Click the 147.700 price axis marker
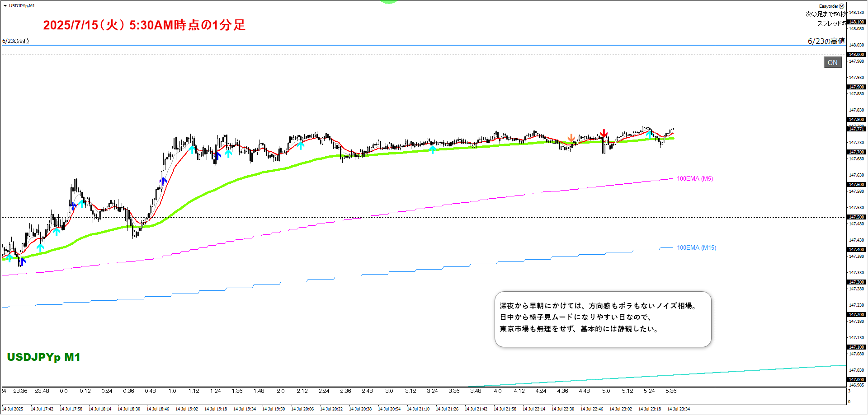Screen dimensions: 868x415 click(x=856, y=152)
